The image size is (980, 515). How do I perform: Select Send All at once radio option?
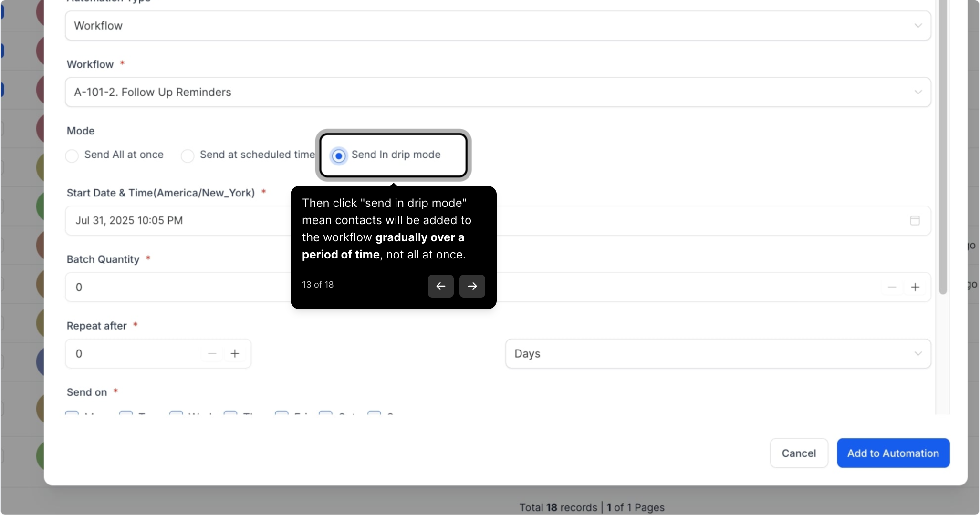click(x=72, y=155)
